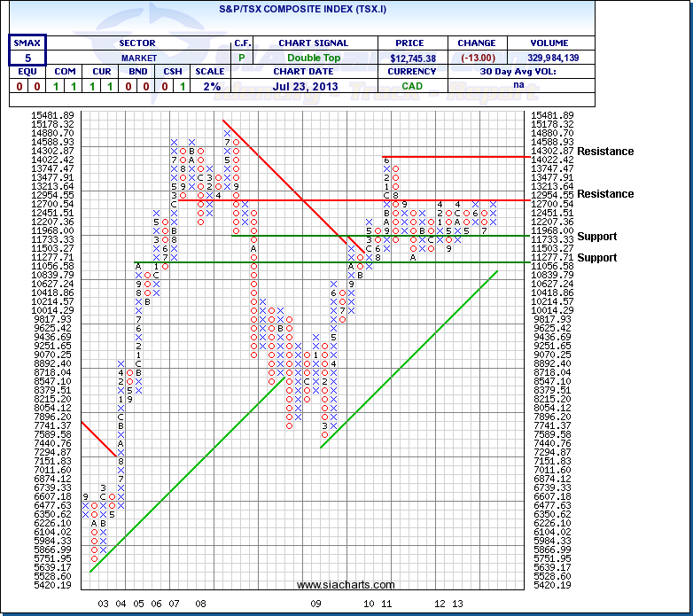693x616 pixels.
Task: Click the lower Resistance label at 12954.55
Action: click(x=605, y=193)
